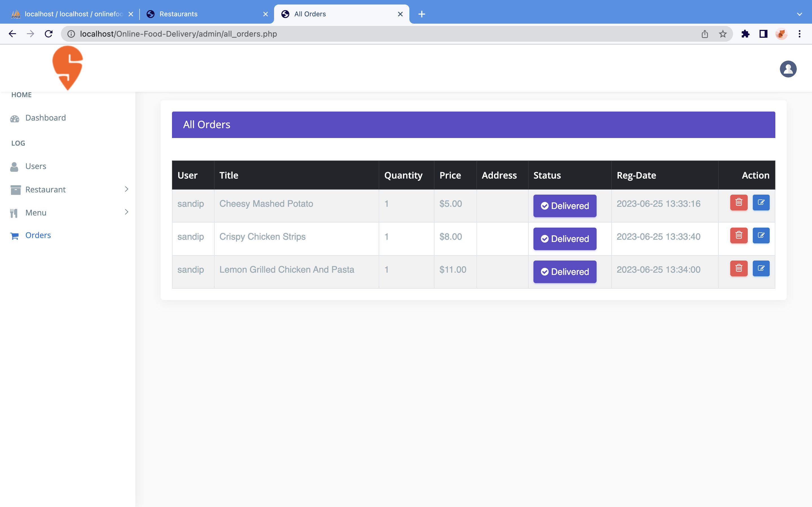This screenshot has width=812, height=507.
Task: Go to Dashboard in sidebar
Action: (45, 118)
